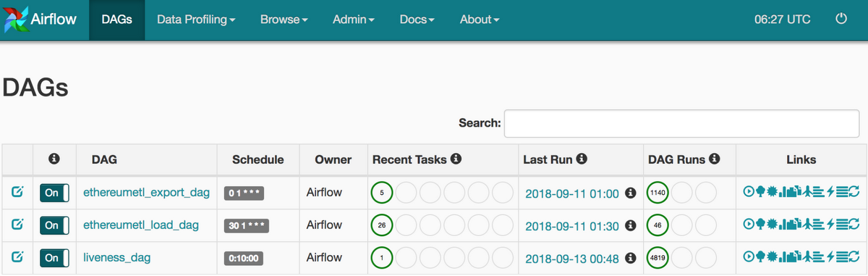
Task: Open Tree View for ethereumetl_export_dag
Action: 760,192
